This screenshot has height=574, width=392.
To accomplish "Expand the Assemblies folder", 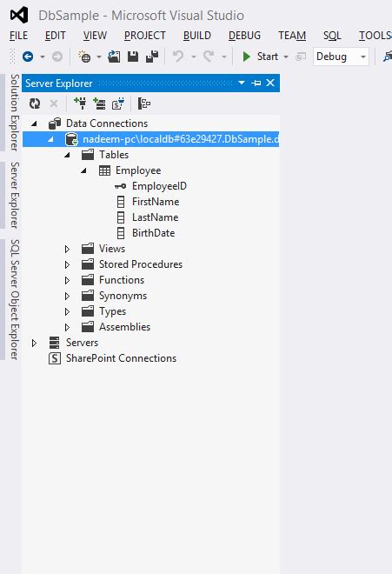I will click(67, 327).
